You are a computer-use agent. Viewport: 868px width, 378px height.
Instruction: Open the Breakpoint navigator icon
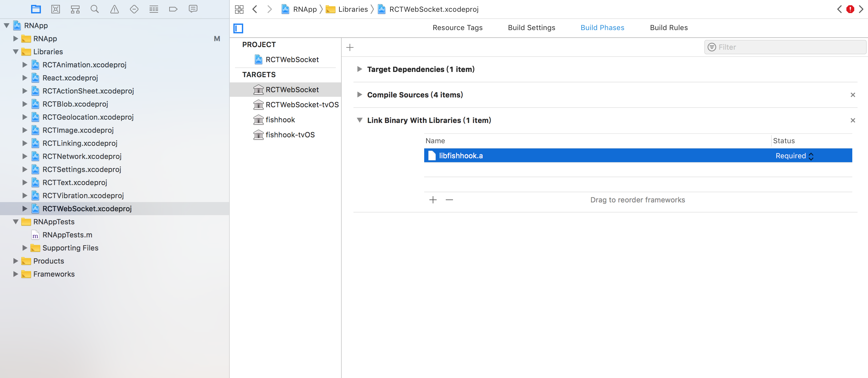click(x=173, y=9)
